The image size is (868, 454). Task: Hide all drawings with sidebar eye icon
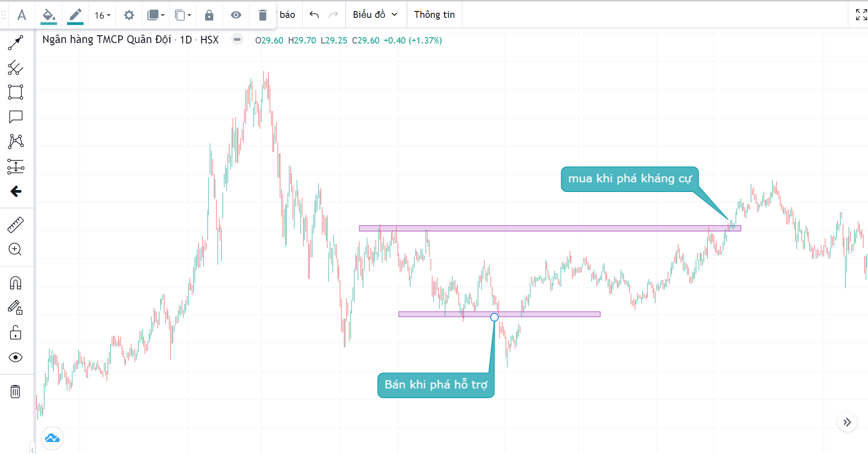click(16, 357)
